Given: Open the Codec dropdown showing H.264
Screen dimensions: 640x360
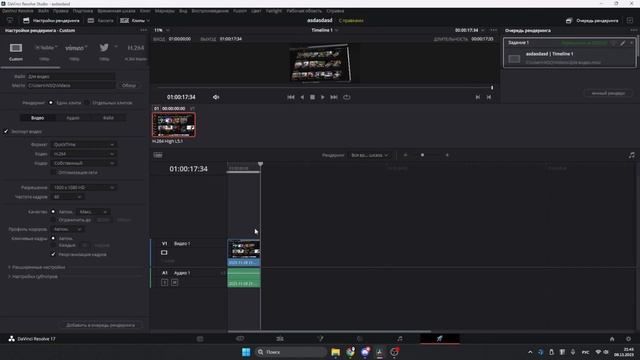Looking at the screenshot, I should click(84, 154).
